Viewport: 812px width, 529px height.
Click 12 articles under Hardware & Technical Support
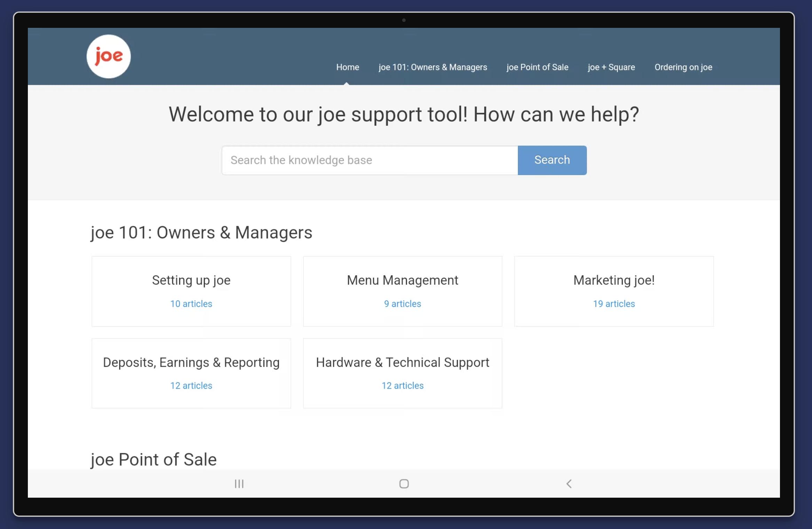tap(403, 386)
